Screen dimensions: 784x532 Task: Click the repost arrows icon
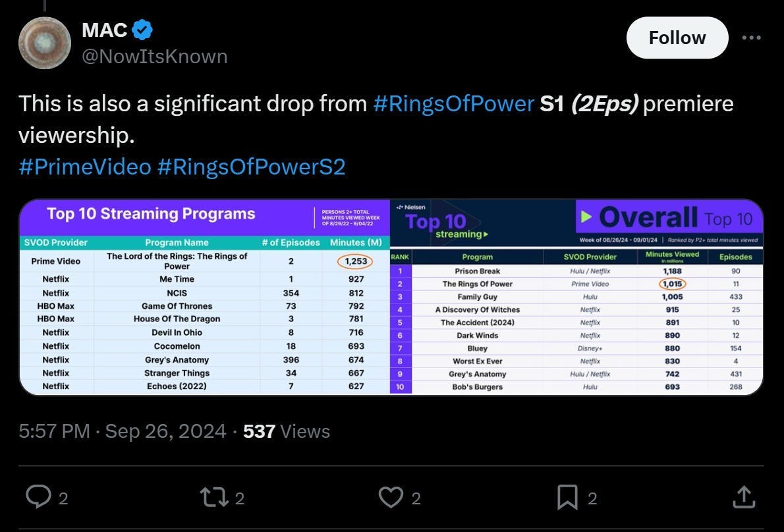[215, 498]
